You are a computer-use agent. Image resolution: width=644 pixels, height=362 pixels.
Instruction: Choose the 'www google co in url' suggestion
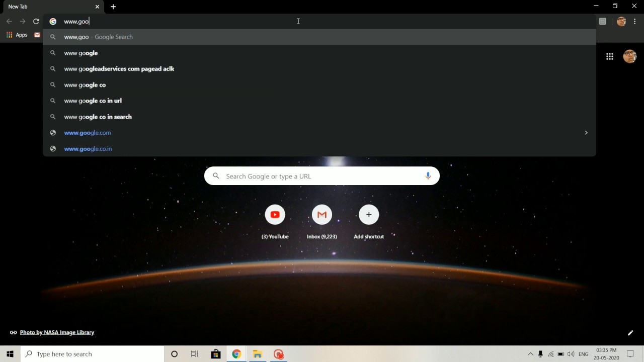[x=319, y=101]
